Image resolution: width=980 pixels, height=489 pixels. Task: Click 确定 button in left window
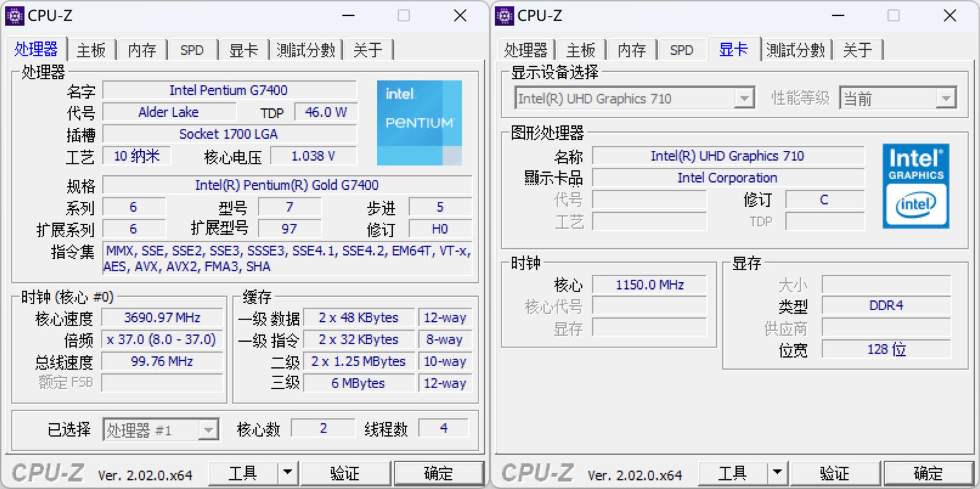tap(439, 473)
